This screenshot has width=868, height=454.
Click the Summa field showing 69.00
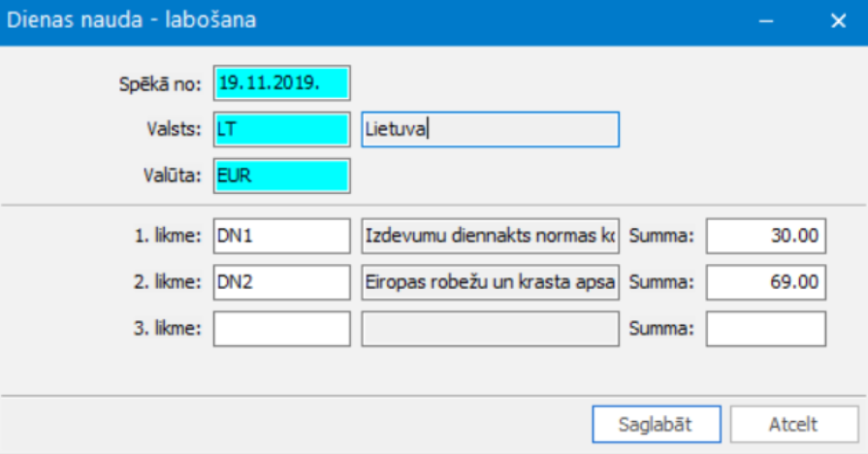coord(765,282)
